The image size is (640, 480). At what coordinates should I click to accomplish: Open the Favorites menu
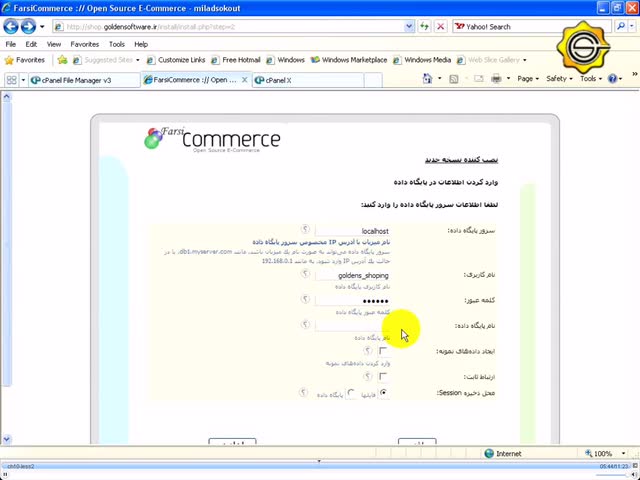click(84, 44)
